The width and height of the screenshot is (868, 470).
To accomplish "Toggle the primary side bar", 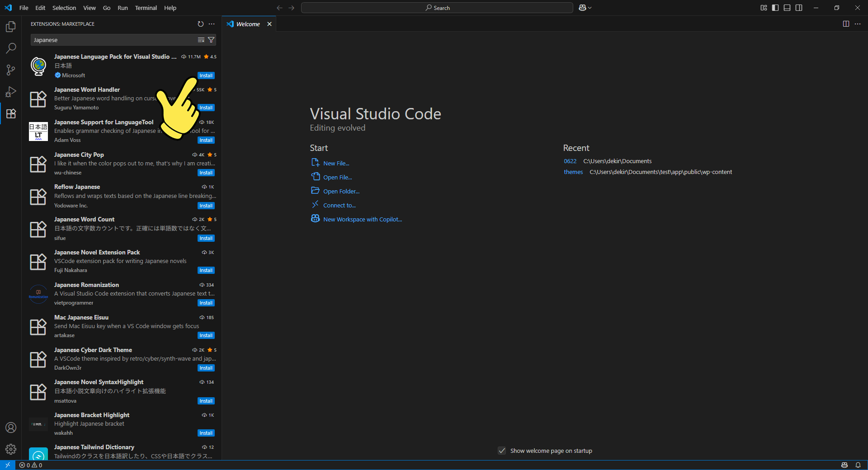I will click(x=775, y=8).
